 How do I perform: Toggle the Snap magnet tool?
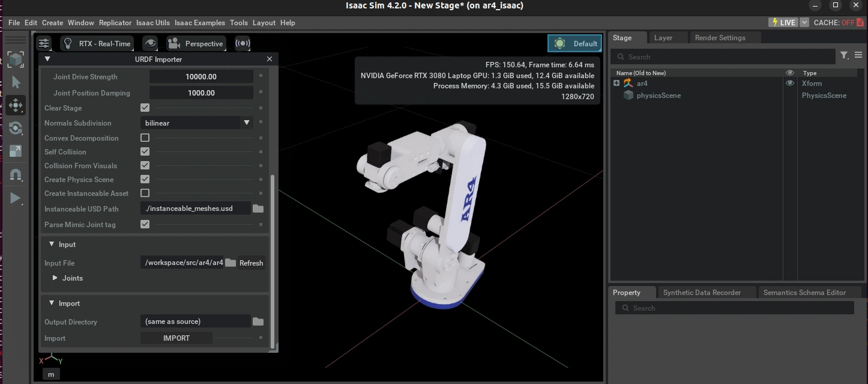click(x=16, y=175)
